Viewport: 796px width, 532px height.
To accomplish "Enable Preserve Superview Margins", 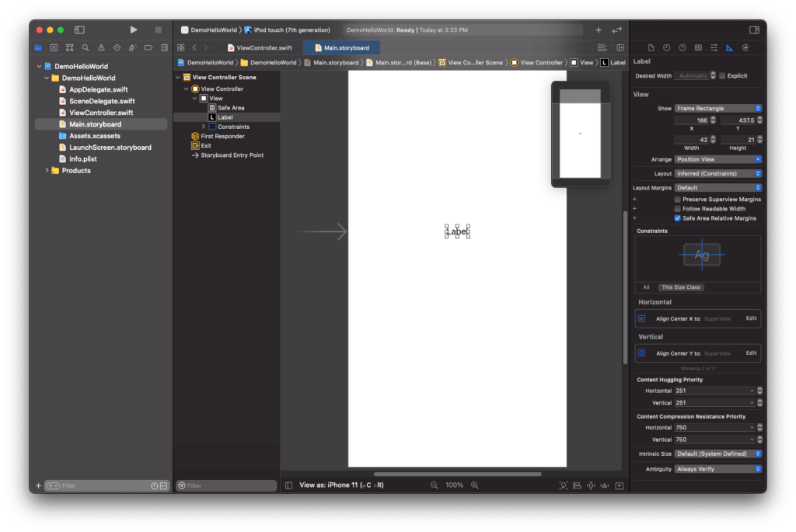I will (677, 198).
